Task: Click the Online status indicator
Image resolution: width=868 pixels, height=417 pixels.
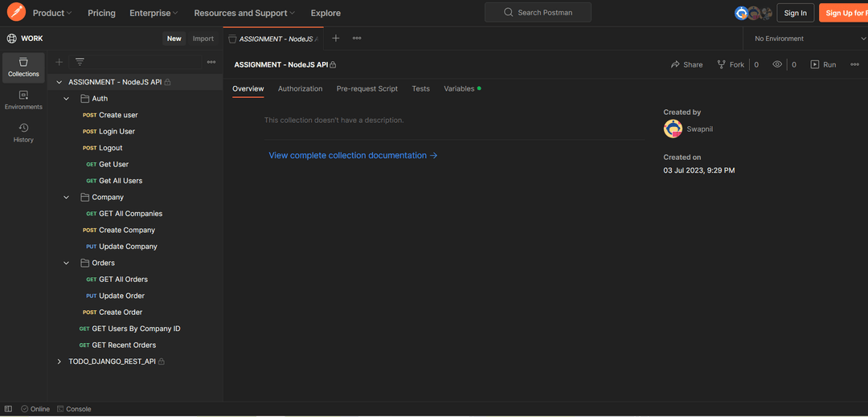Action: (x=35, y=409)
